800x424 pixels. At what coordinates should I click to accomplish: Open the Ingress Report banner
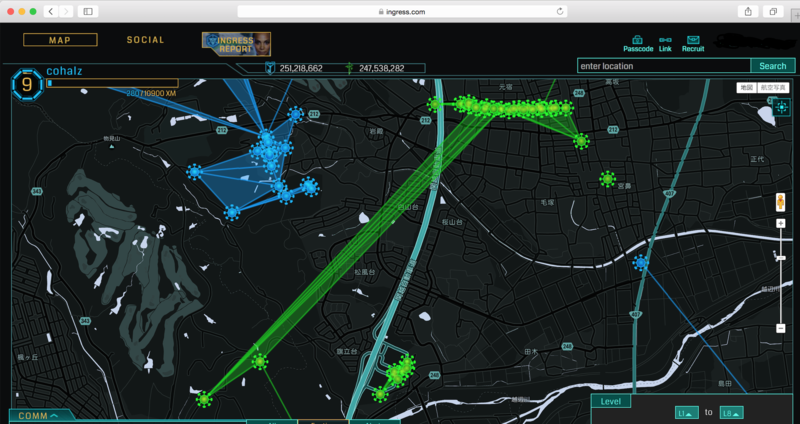(x=236, y=44)
